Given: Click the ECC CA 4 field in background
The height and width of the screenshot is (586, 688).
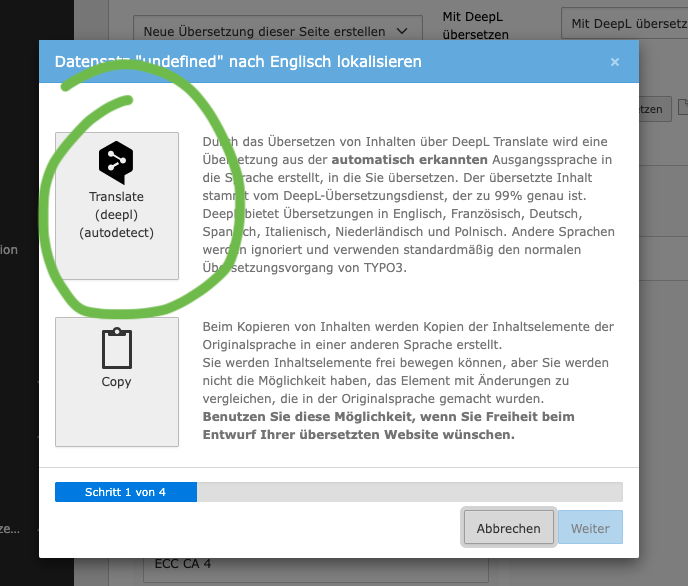Looking at the screenshot, I should (316, 568).
